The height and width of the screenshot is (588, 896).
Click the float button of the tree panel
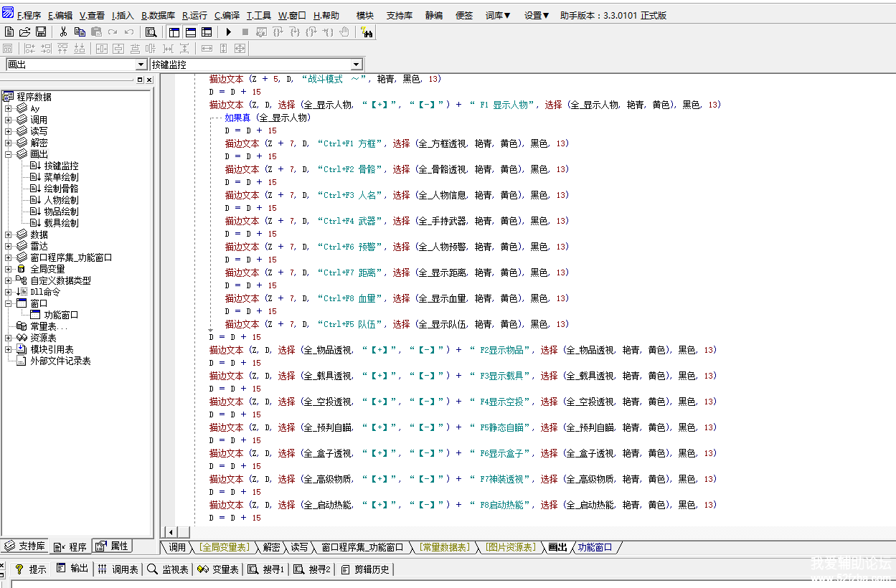[x=140, y=80]
